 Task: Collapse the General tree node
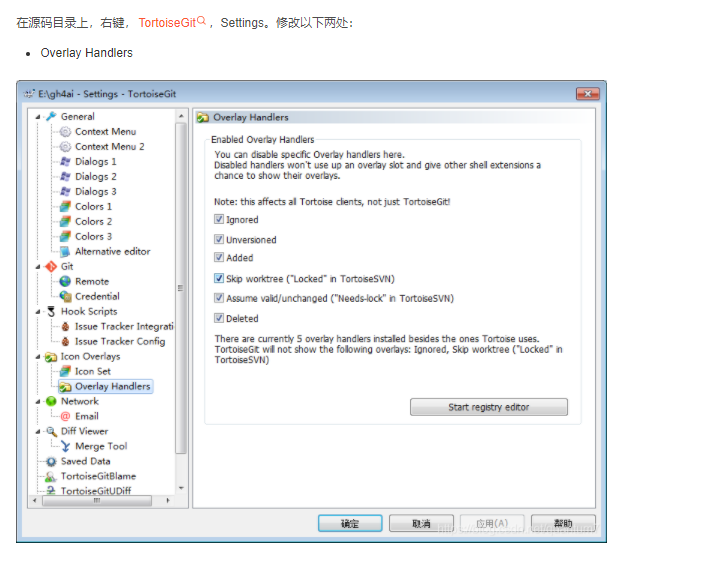[x=38, y=117]
